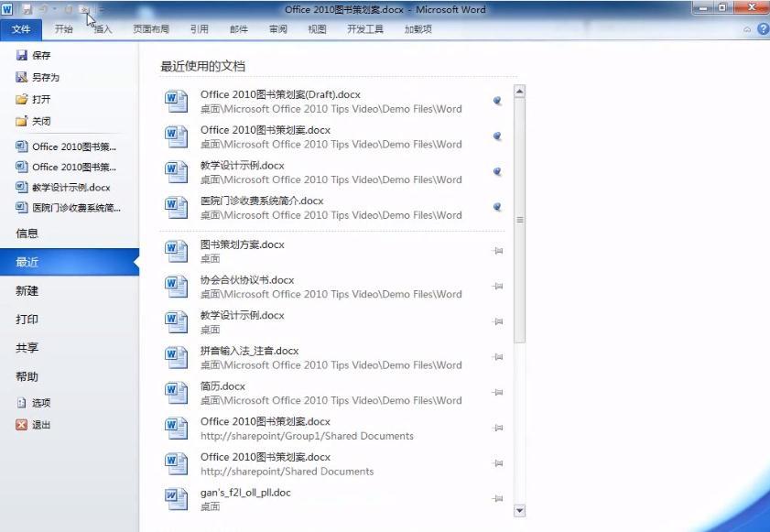
Task: Go to 新建 (New) page
Action: (70, 290)
